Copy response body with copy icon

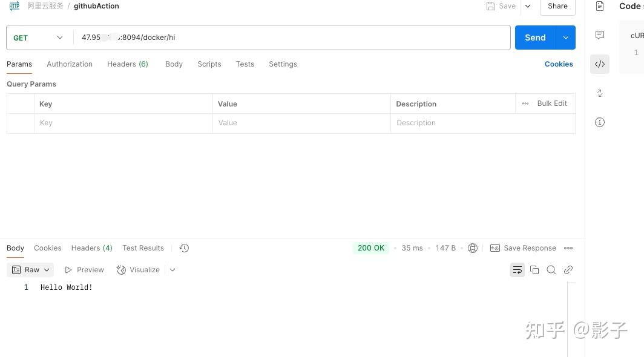pos(534,270)
